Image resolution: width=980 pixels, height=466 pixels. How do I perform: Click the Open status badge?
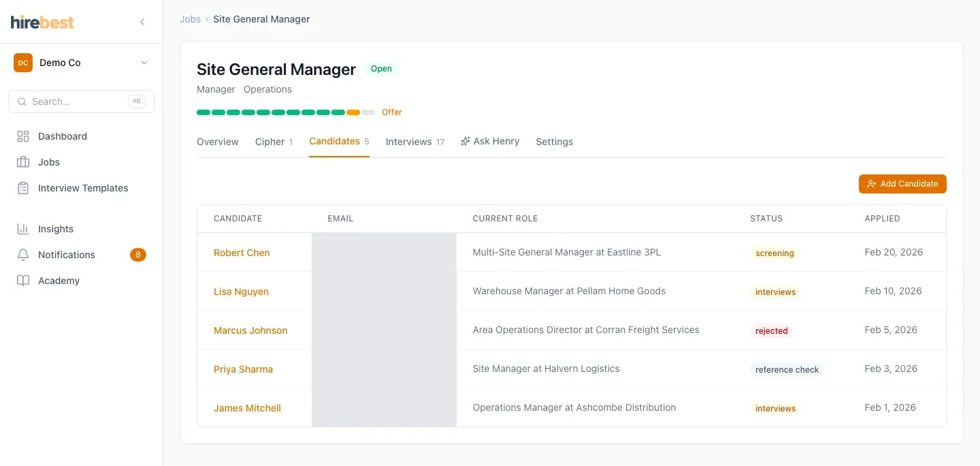(381, 69)
